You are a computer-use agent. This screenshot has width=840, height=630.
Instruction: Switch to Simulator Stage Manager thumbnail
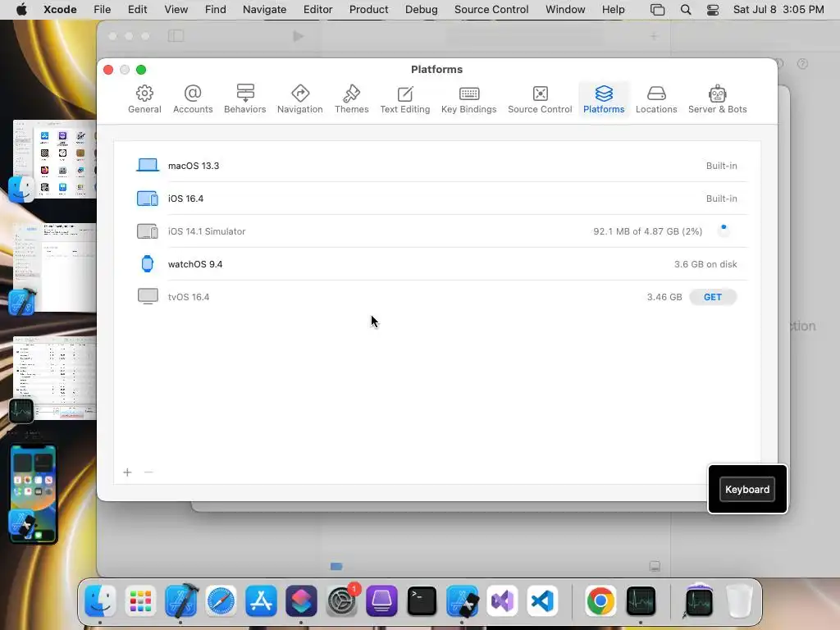point(33,493)
